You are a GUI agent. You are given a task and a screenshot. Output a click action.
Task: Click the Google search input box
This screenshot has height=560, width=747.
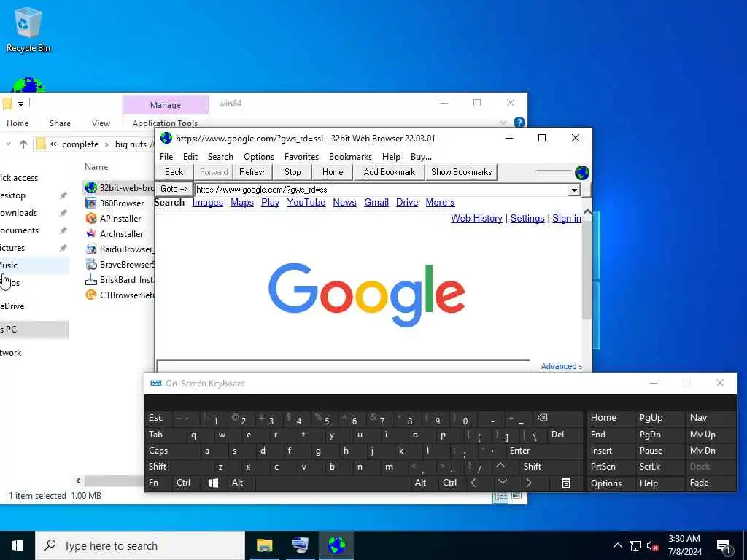pos(343,366)
